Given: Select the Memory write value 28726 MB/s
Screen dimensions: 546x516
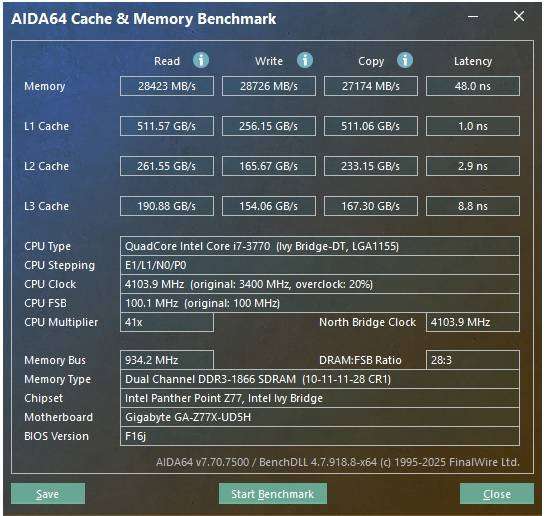Looking at the screenshot, I should tap(269, 86).
